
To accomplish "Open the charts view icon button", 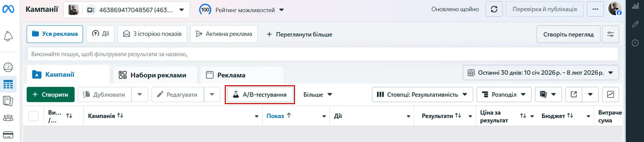I will pos(611,94).
